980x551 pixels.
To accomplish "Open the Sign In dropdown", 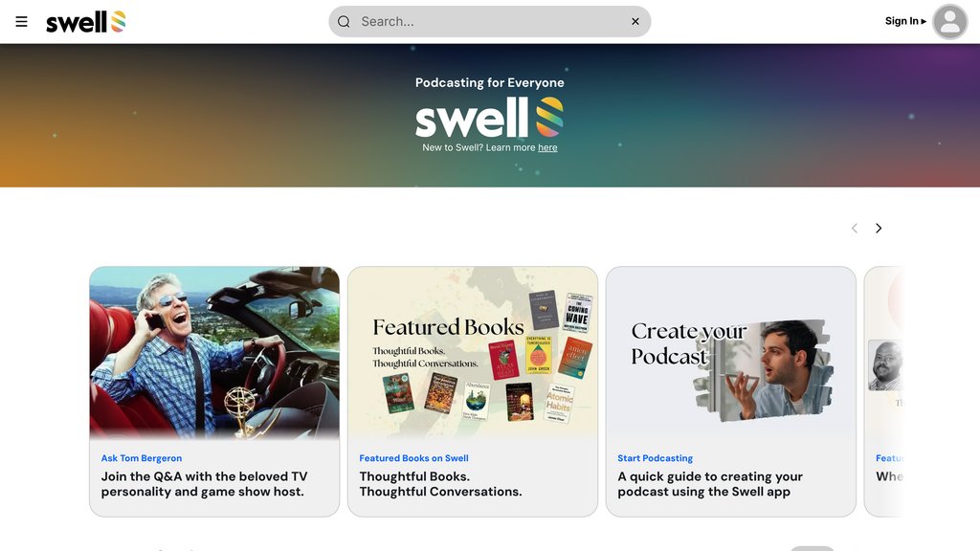I will pos(905,21).
